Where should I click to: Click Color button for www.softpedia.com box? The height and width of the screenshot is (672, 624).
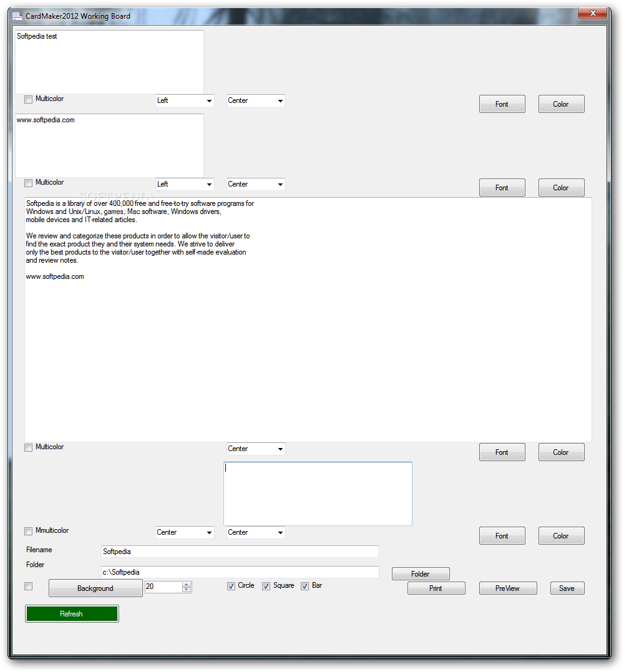click(x=561, y=188)
